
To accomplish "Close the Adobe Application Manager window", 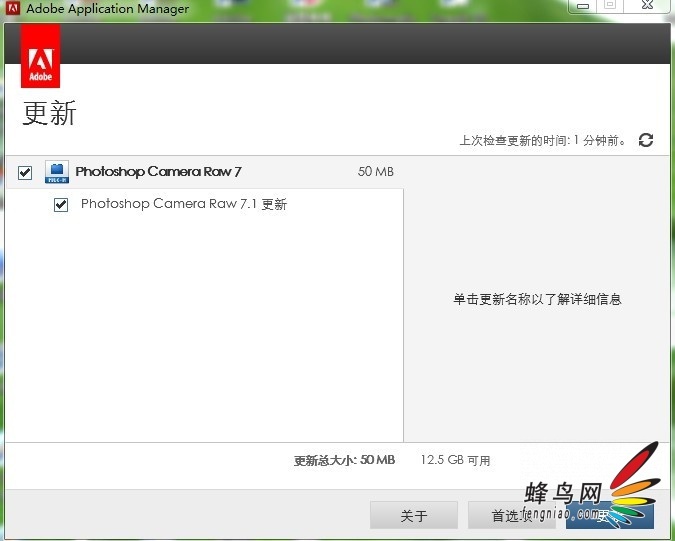I will pos(647,5).
